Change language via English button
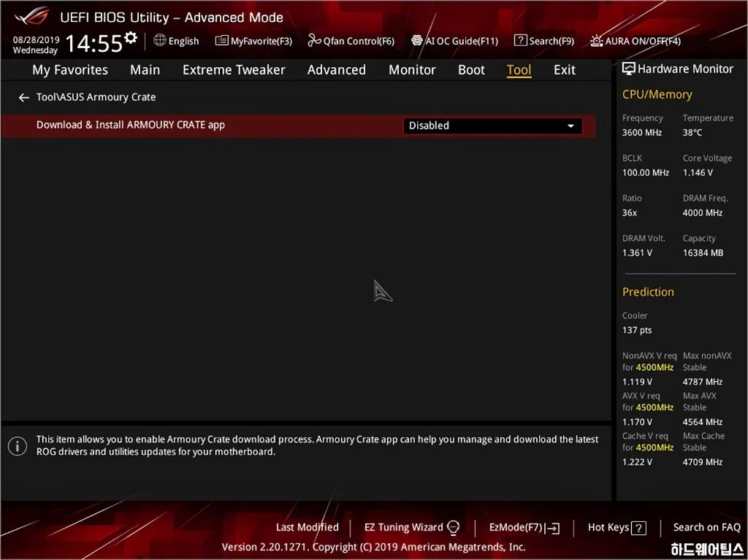 (x=177, y=41)
